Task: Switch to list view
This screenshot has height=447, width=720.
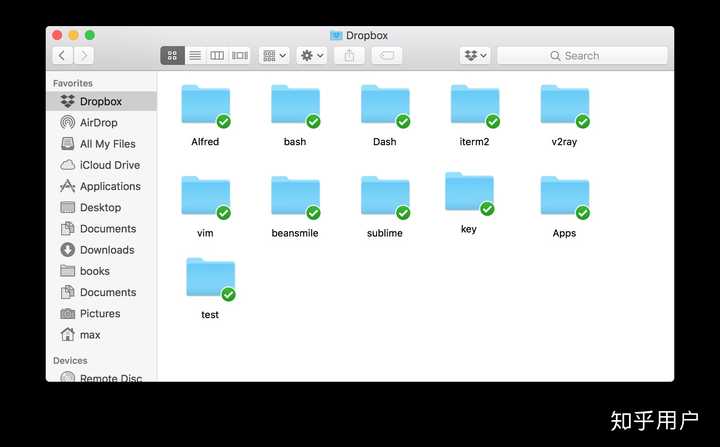Action: (195, 56)
